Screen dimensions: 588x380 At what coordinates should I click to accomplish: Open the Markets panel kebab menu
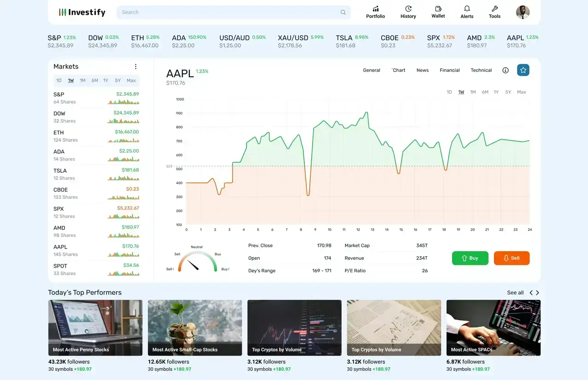135,66
